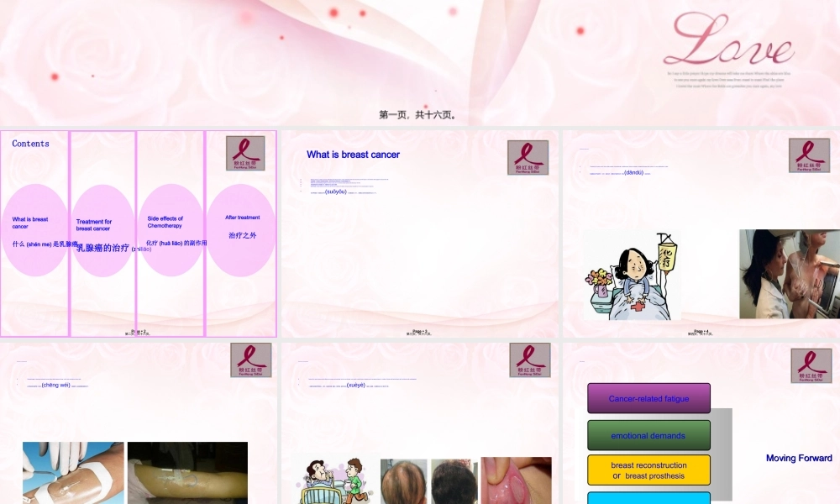Click ribbon logo on 'What is breast cancer' slide
Viewport: 840px width, 504px height.
(528, 157)
